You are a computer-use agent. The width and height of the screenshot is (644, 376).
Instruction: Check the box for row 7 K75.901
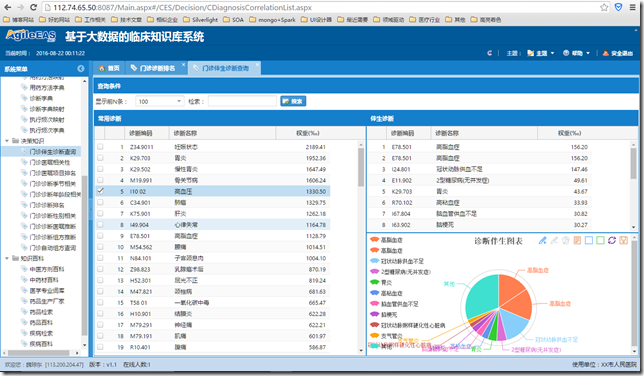click(x=100, y=213)
